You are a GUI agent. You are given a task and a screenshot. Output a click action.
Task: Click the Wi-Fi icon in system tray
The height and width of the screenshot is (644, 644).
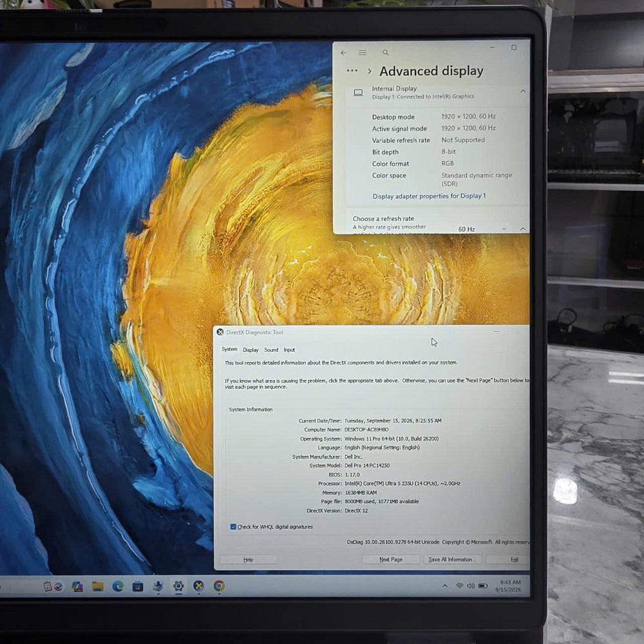tap(460, 586)
